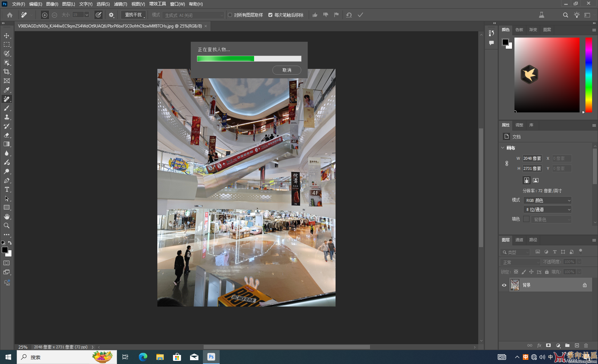The width and height of the screenshot is (598, 364).
Task: Select the Blur tool
Action: [7, 153]
